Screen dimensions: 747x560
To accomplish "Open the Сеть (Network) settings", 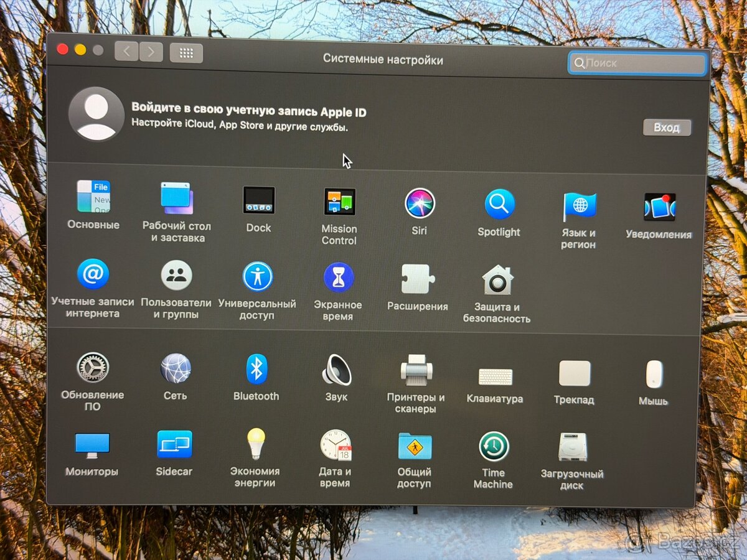I will (x=176, y=368).
